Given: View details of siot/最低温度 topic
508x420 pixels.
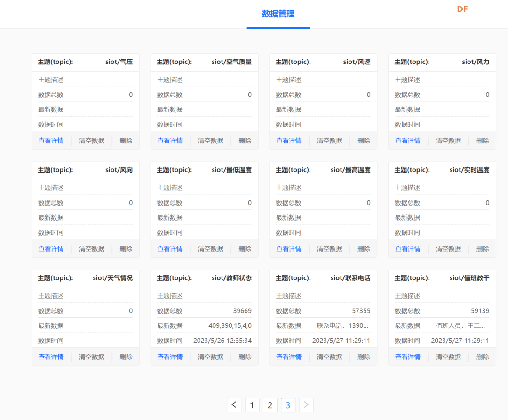Looking at the screenshot, I should coord(170,249).
